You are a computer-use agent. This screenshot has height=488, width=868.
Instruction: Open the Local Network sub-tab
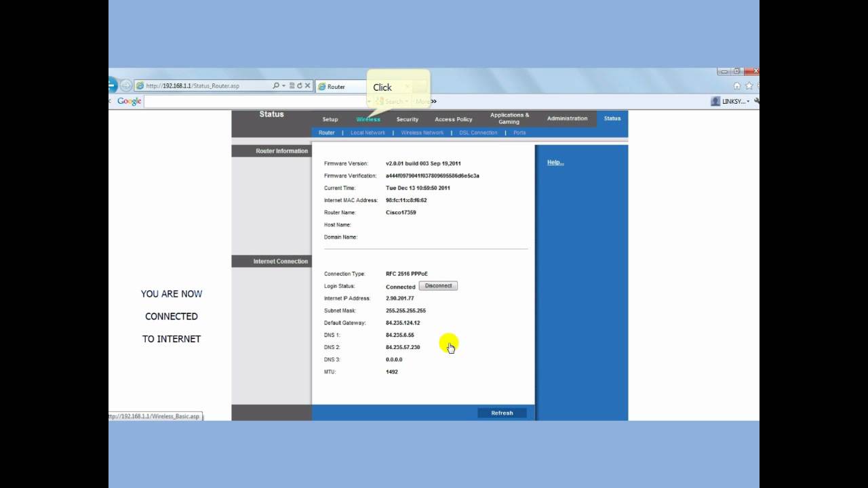coord(368,133)
